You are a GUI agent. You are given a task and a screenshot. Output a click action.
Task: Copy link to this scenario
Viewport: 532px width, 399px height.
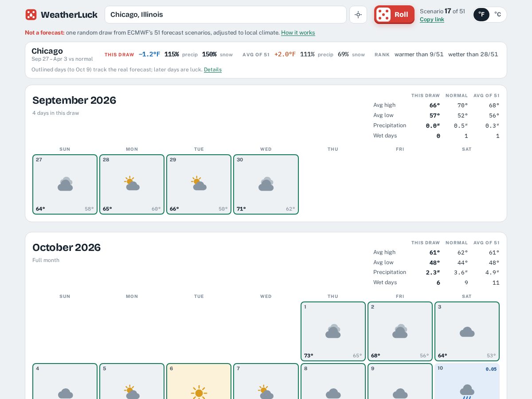(x=432, y=20)
